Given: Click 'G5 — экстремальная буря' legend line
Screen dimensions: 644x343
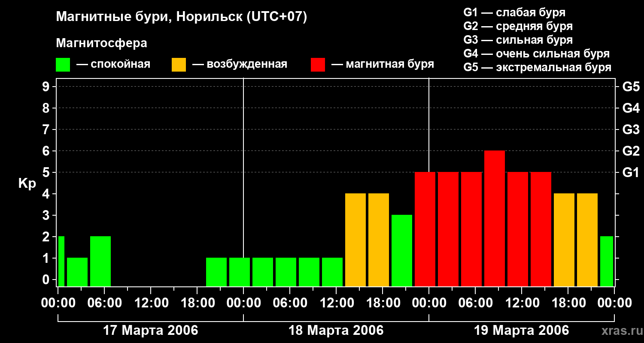Looking at the screenshot, I should pyautogui.click(x=537, y=68).
